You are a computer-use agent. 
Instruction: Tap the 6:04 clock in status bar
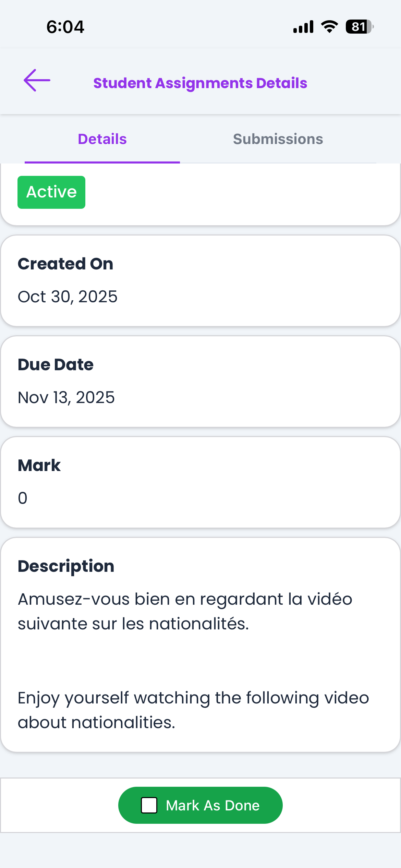(65, 27)
